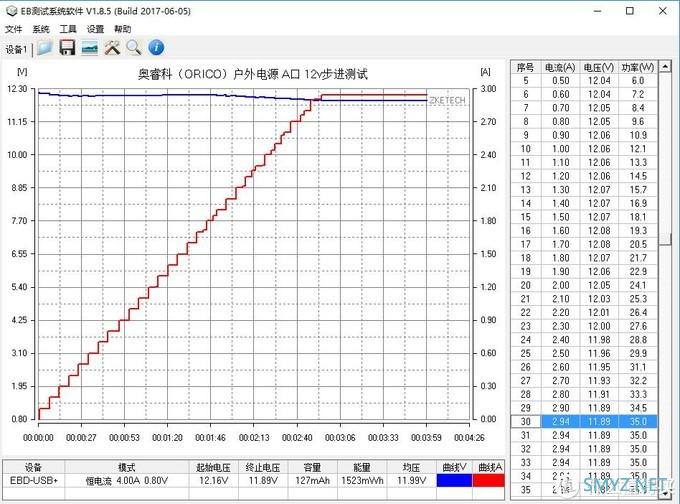Click the 1523mWh energy cell

[x=362, y=481]
